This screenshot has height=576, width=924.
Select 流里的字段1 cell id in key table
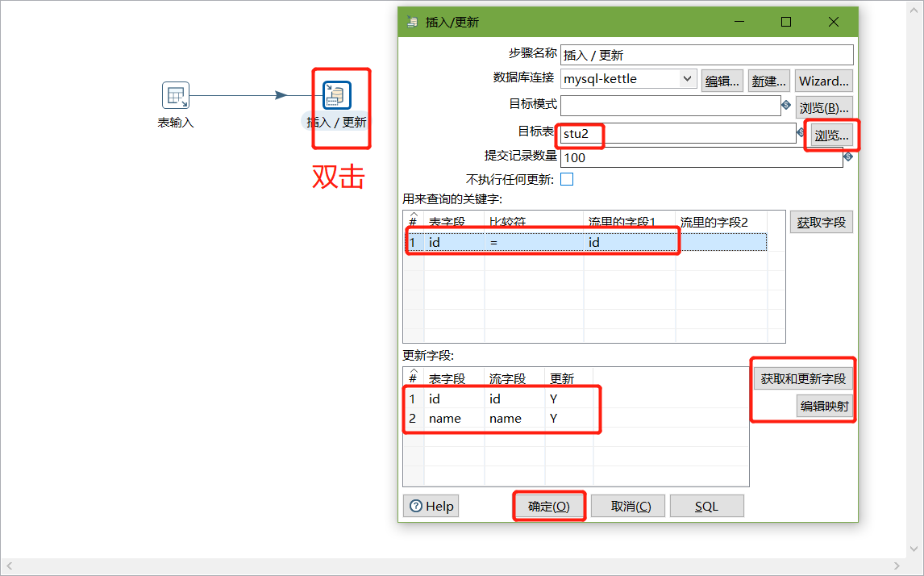tap(630, 242)
